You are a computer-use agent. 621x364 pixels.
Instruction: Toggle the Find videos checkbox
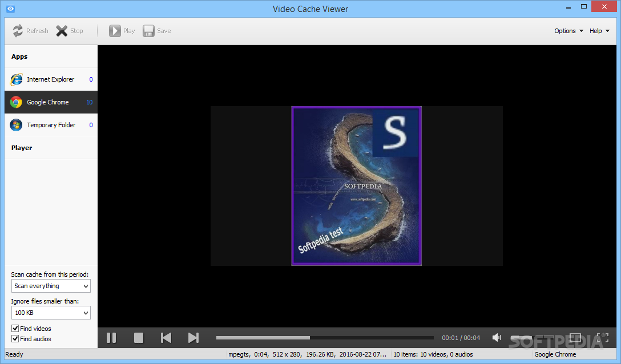tap(15, 329)
